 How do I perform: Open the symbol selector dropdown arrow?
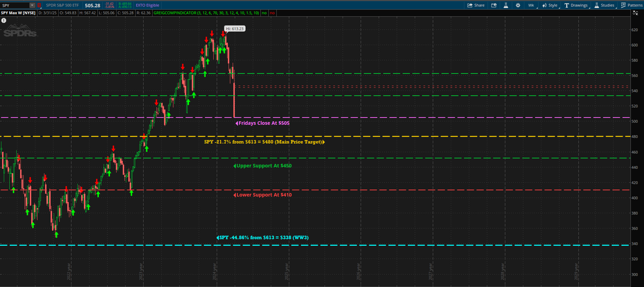(x=32, y=5)
